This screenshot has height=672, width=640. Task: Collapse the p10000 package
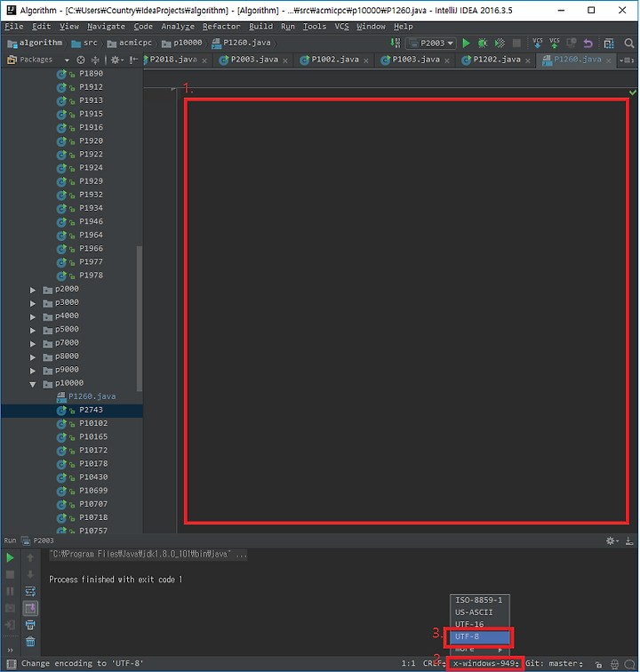(33, 384)
